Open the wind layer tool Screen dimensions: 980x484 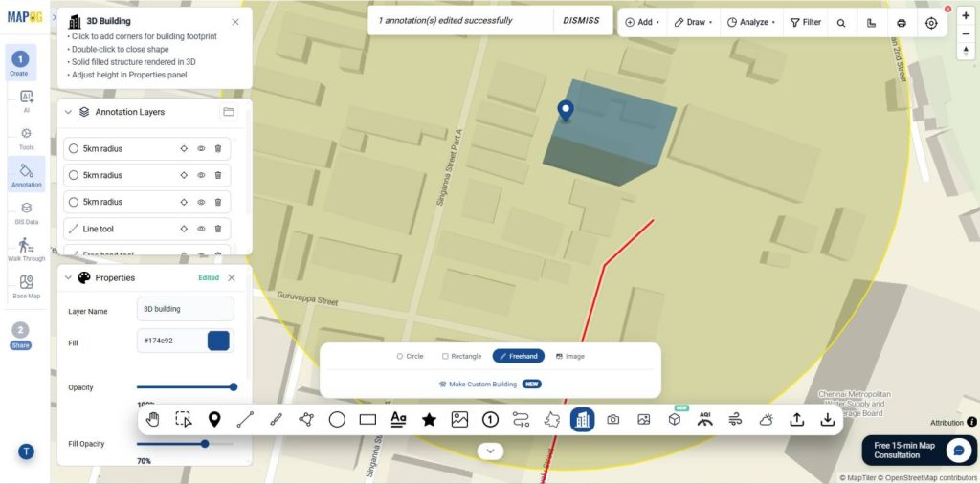point(736,420)
